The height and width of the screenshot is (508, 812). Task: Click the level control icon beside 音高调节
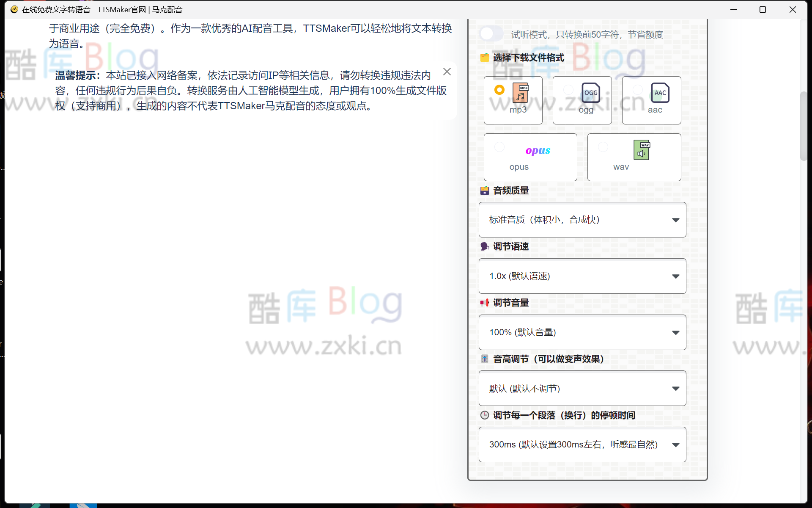click(x=485, y=359)
